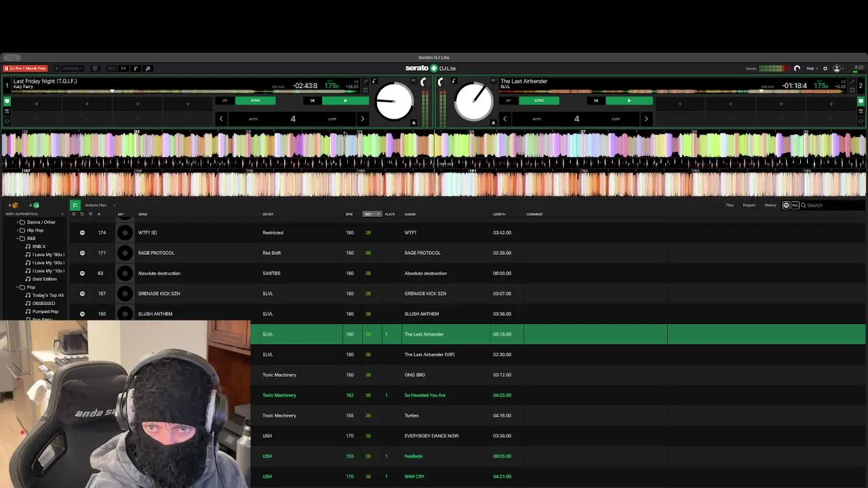
Task: Activate the Hot Cue pad mode on deck 2
Action: pos(861,102)
